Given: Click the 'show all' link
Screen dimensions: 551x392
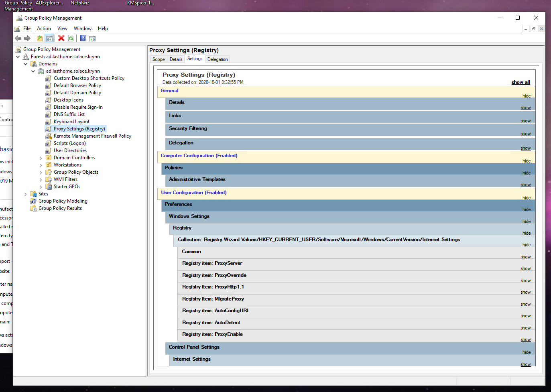Looking at the screenshot, I should click(521, 82).
